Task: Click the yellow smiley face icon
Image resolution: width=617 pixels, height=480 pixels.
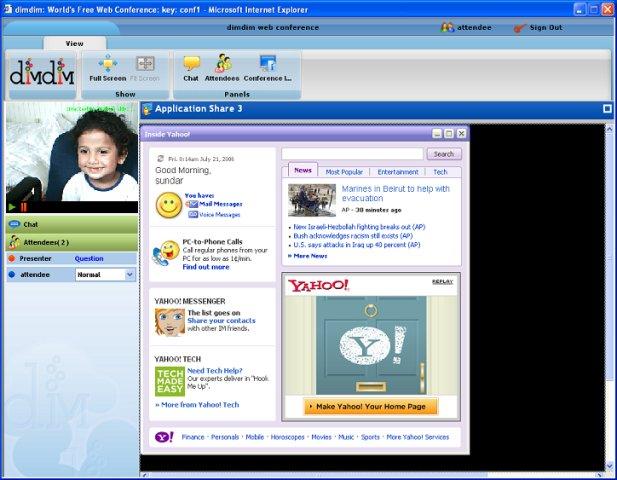Action: (169, 205)
